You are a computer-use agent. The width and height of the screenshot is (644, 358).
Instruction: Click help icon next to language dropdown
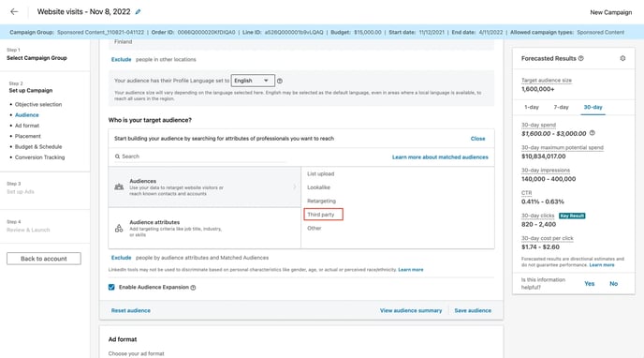tap(280, 81)
